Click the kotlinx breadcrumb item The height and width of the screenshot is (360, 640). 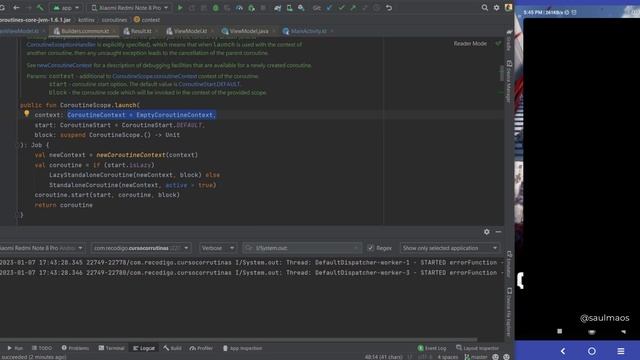pos(86,20)
